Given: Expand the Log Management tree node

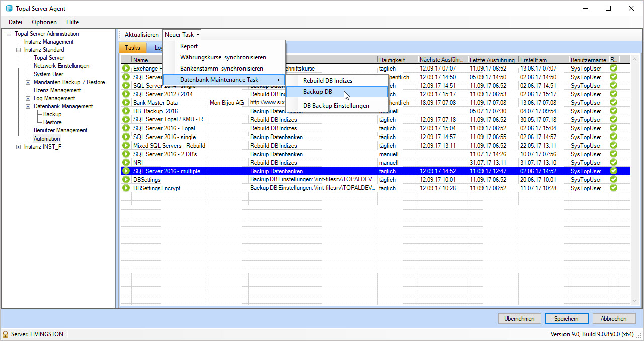Looking at the screenshot, I should [28, 99].
